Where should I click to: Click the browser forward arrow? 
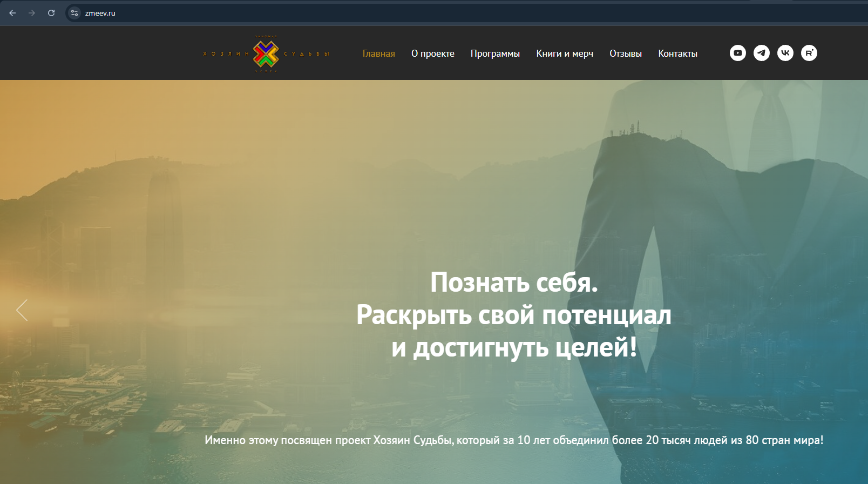[32, 13]
